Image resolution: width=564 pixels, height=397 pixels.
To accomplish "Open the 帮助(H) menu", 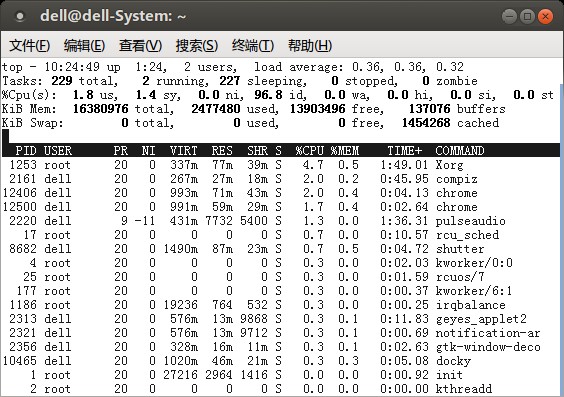I will click(310, 46).
